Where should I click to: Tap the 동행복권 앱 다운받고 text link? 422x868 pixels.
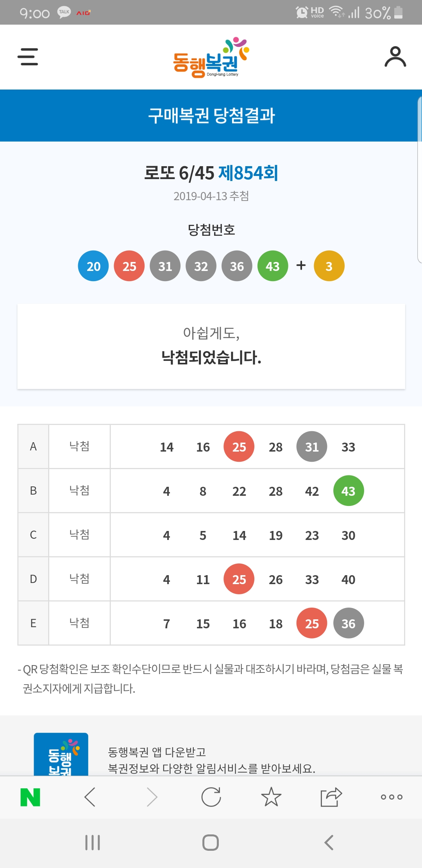[x=157, y=752]
